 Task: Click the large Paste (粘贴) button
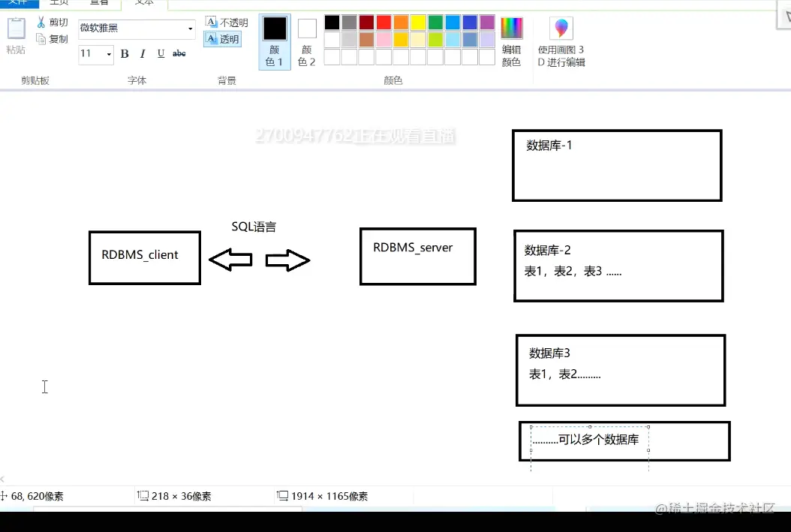point(17,34)
